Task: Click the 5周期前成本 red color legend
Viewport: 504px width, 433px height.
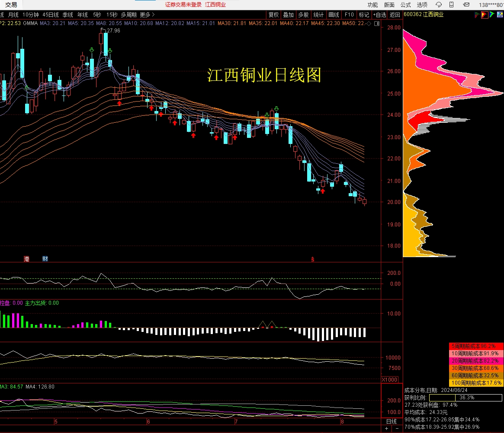Action: (476, 346)
